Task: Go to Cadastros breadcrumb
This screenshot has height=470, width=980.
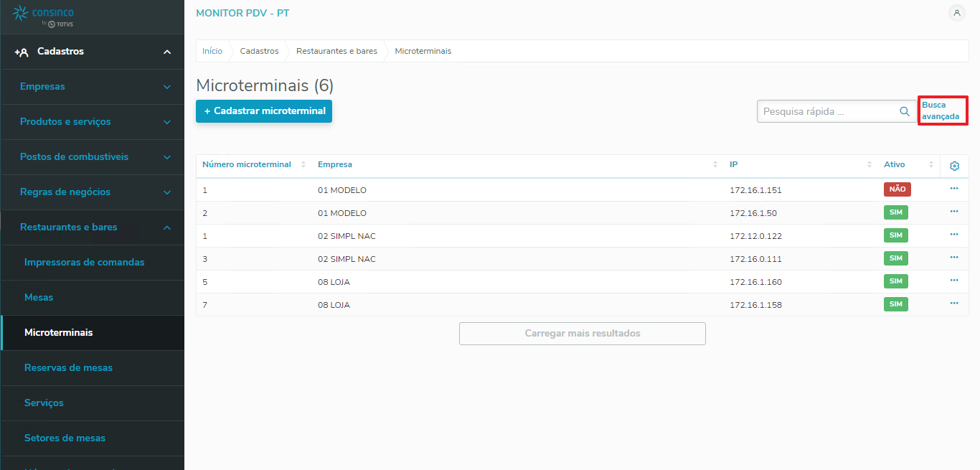Action: [259, 51]
